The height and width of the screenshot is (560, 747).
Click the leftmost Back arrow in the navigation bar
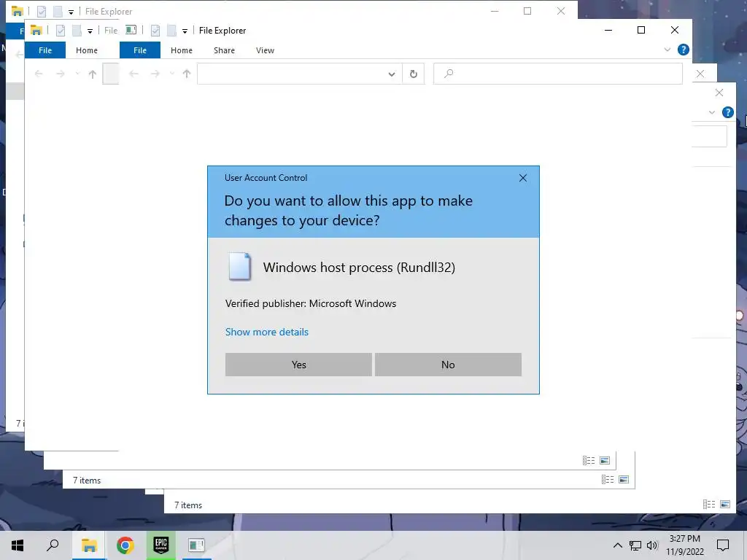tap(39, 74)
